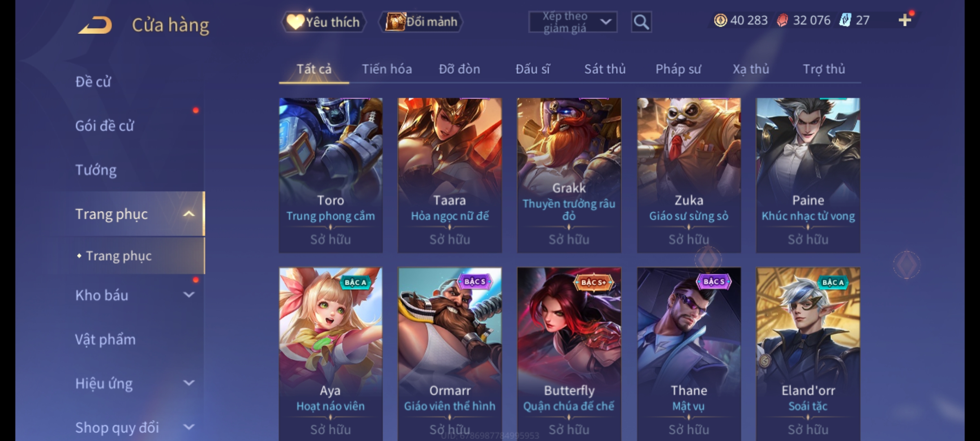This screenshot has width=980, height=441.
Task: Switch to the Pháp sư tab
Action: 678,69
